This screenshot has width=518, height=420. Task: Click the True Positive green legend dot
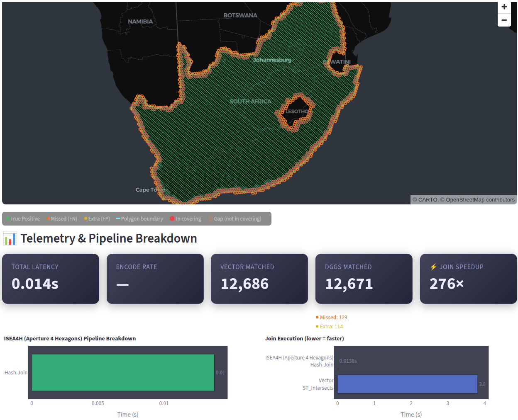coord(8,218)
